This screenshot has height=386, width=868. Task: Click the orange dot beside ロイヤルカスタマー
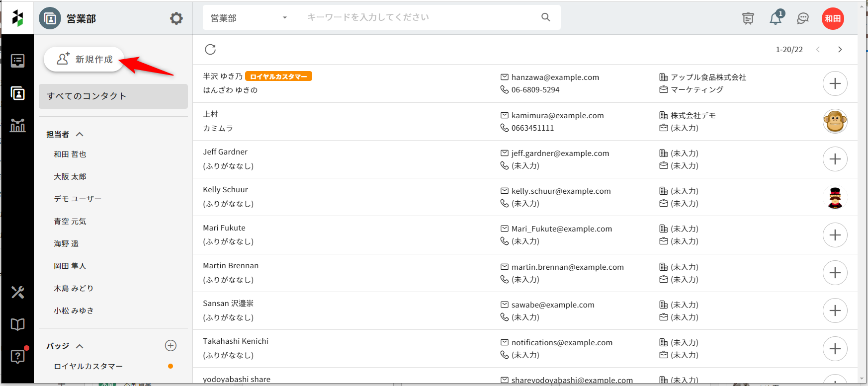click(x=171, y=366)
